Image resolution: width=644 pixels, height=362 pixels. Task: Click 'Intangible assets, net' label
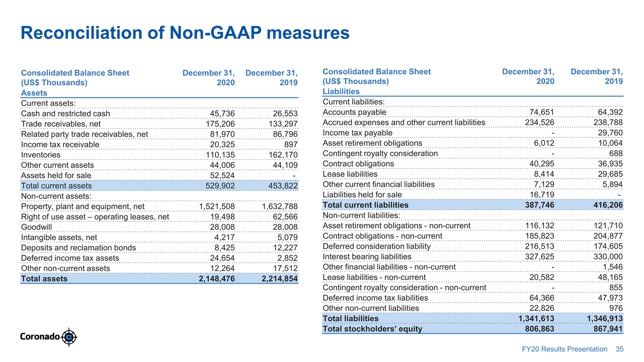(59, 237)
